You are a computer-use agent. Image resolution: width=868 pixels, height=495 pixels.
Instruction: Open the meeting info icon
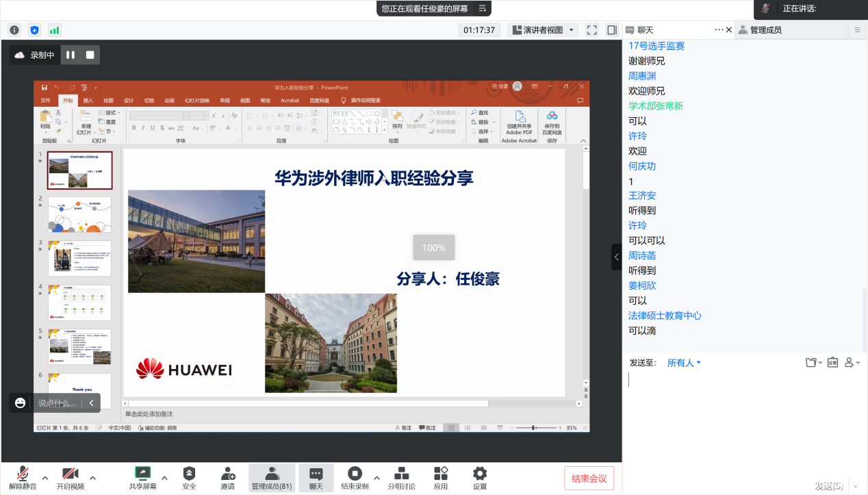coord(14,30)
